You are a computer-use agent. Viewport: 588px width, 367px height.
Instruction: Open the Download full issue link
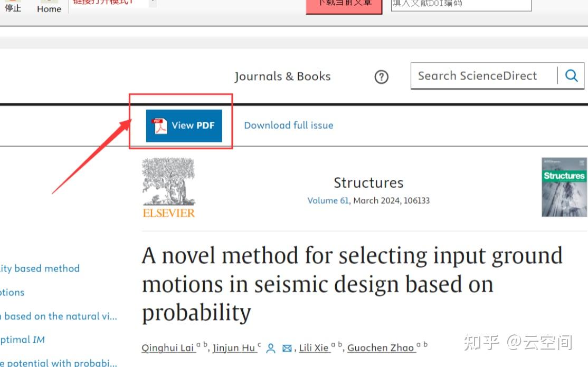coord(288,125)
